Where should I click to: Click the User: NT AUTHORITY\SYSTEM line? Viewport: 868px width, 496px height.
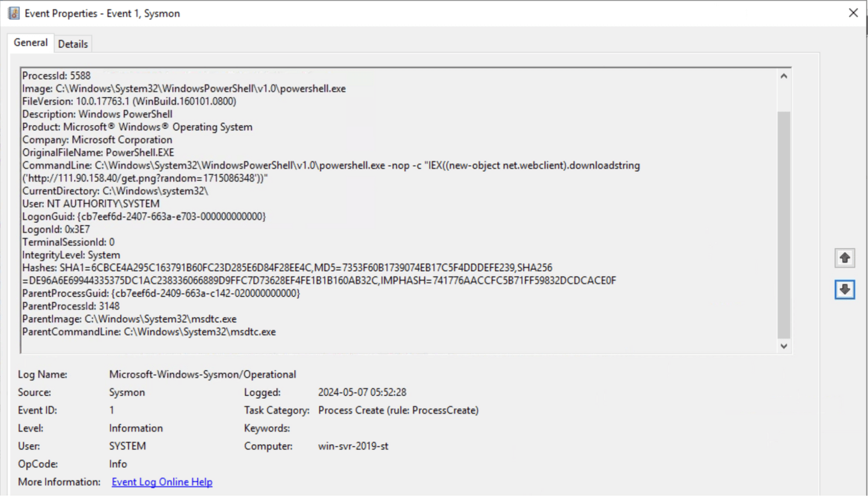[x=91, y=204]
